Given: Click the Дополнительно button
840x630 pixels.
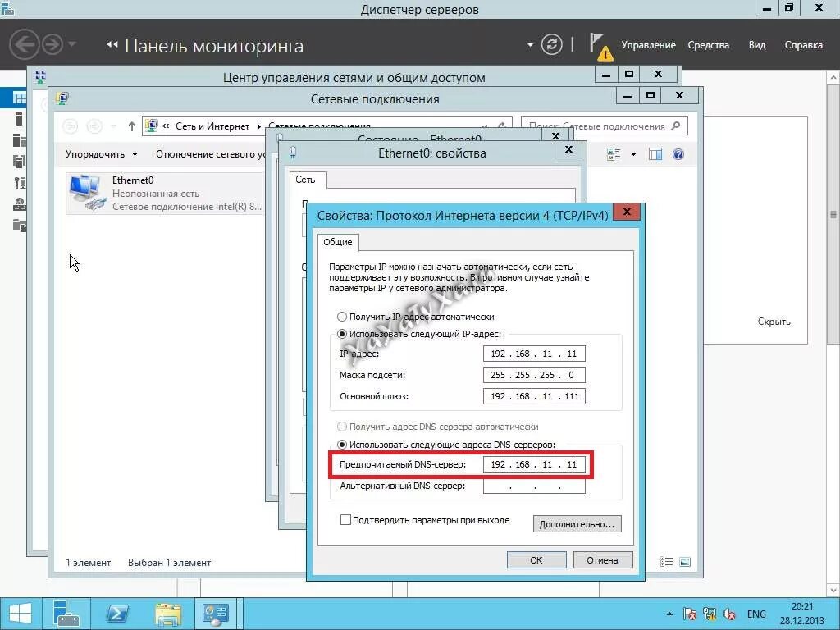Looking at the screenshot, I should [x=577, y=524].
